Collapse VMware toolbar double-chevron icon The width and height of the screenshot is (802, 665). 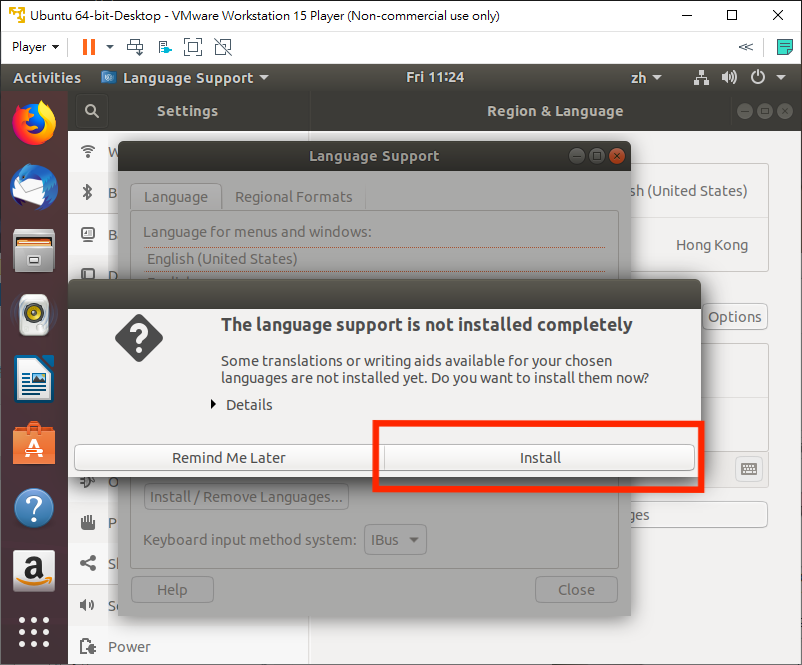click(x=746, y=47)
